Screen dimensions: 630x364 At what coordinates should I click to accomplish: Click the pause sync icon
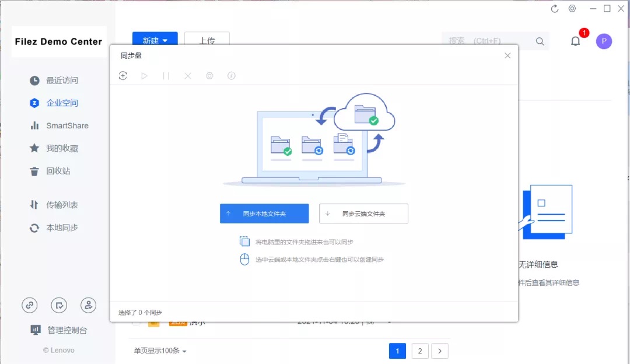[x=166, y=75]
